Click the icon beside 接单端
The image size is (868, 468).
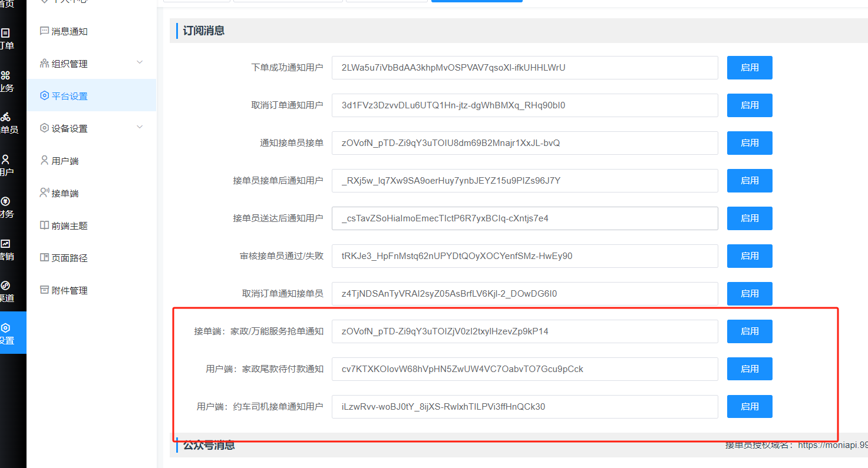click(44, 192)
